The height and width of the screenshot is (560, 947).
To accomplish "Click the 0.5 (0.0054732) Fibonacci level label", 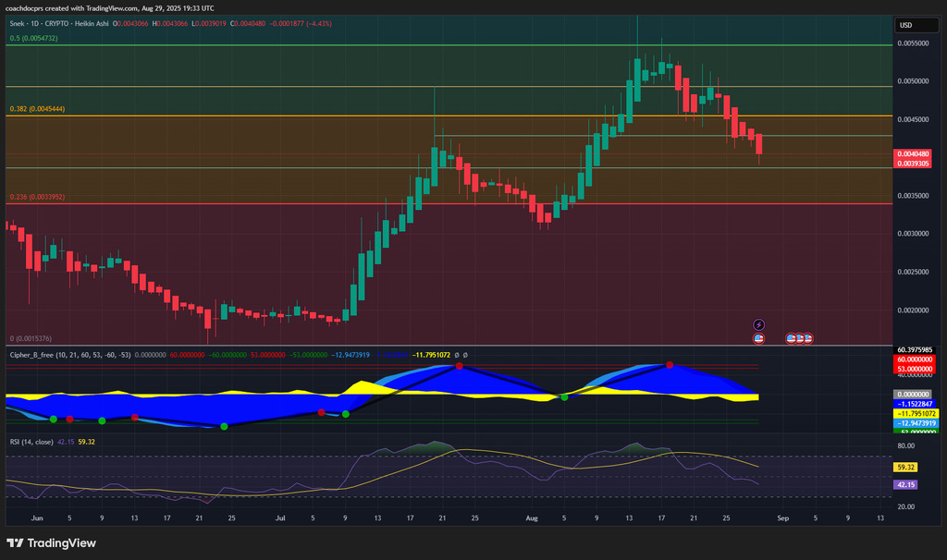I will (34, 38).
